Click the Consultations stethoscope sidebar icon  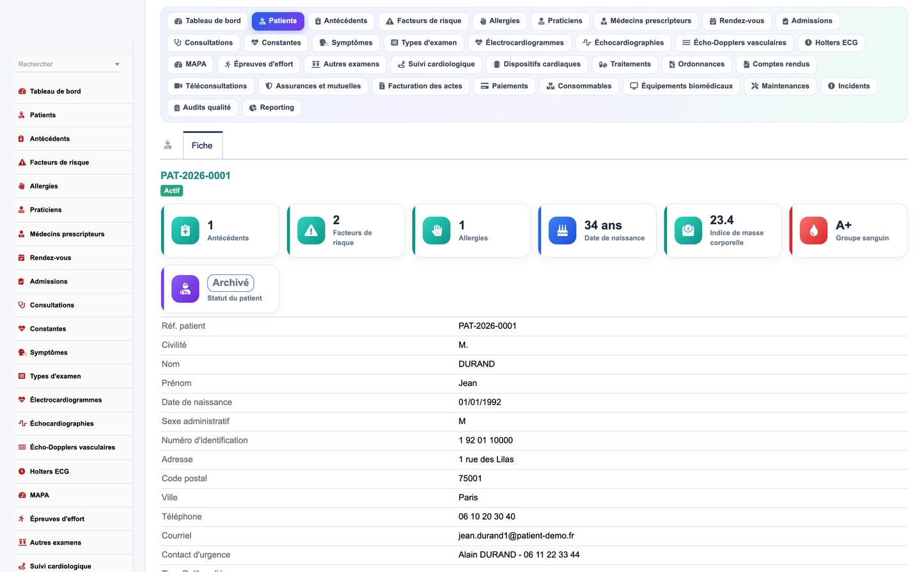(22, 305)
